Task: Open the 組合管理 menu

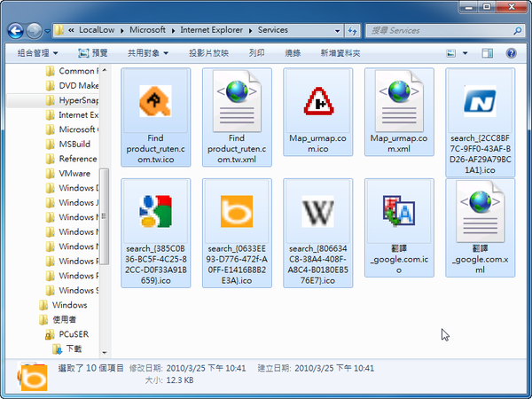Action: click(x=37, y=53)
